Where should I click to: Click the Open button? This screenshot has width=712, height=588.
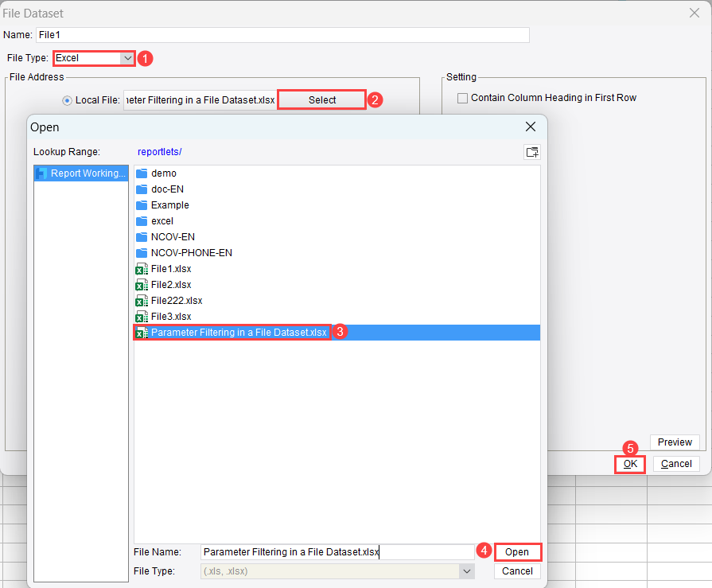517,551
